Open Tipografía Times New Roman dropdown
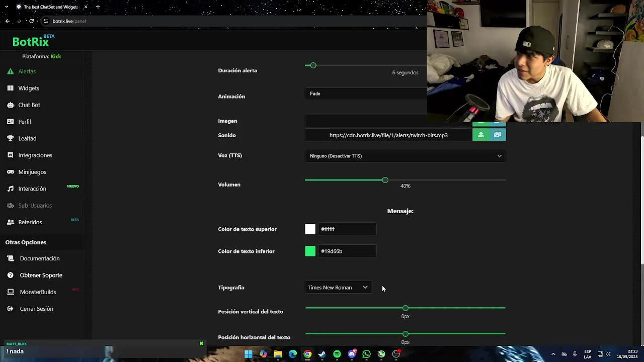The width and height of the screenshot is (644, 362). click(338, 288)
